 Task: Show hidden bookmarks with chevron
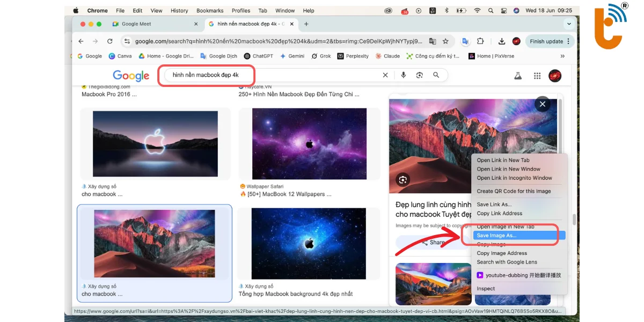562,56
